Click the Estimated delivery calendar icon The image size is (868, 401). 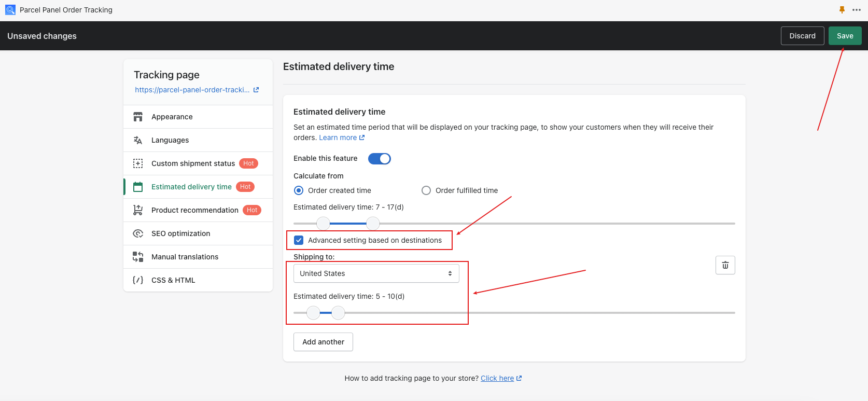(138, 187)
